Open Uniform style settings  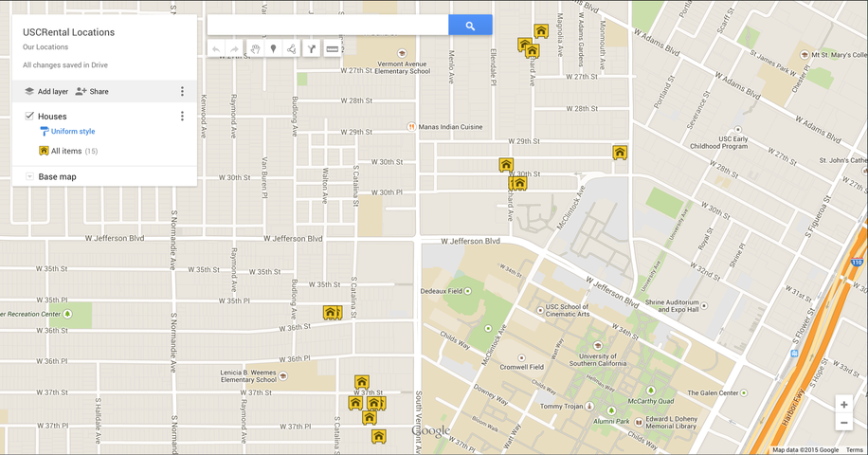(x=73, y=131)
